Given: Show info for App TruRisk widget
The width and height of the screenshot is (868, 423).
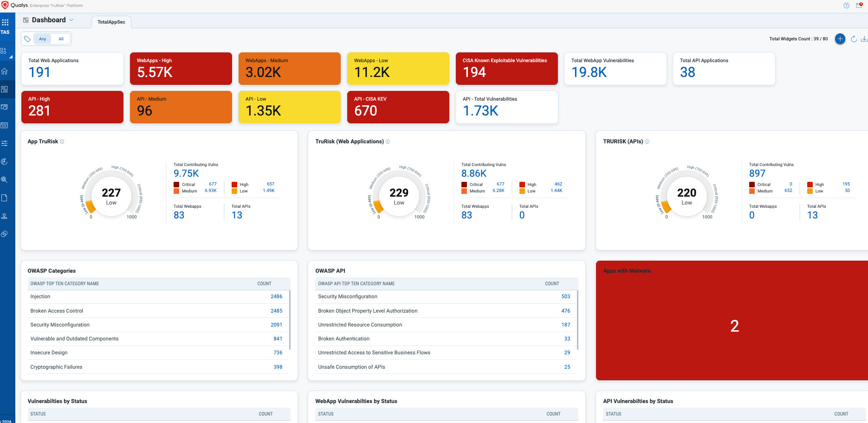Looking at the screenshot, I should 62,141.
